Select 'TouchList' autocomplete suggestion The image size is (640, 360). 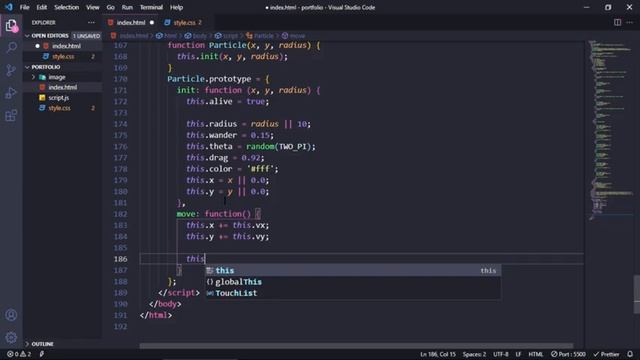pos(353,293)
